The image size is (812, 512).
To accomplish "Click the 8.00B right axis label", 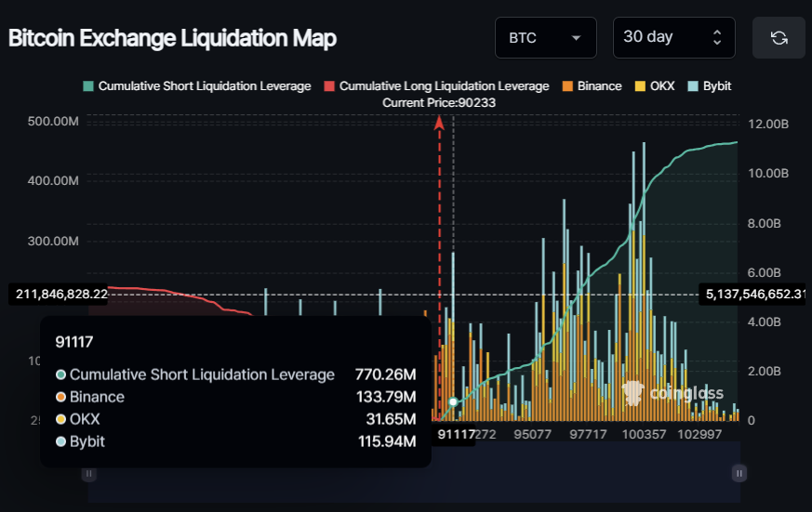I will pos(765,223).
